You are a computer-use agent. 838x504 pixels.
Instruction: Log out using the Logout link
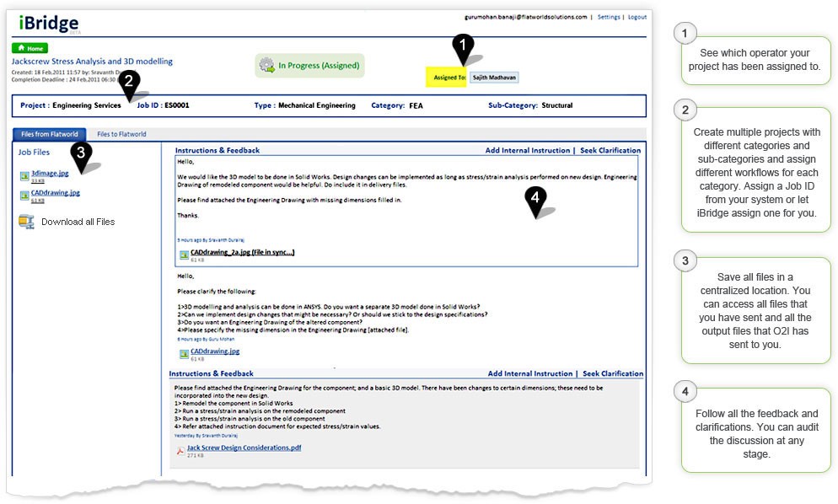click(x=637, y=17)
